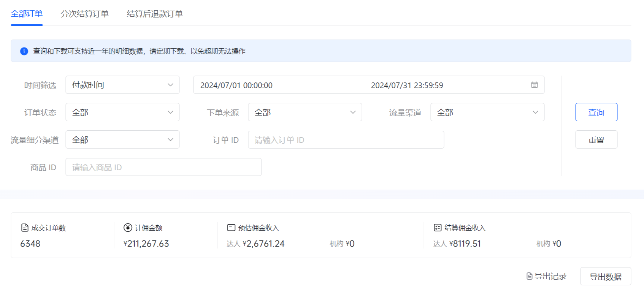Open the 订单状态 dropdown
The height and width of the screenshot is (288, 644).
coord(122,112)
